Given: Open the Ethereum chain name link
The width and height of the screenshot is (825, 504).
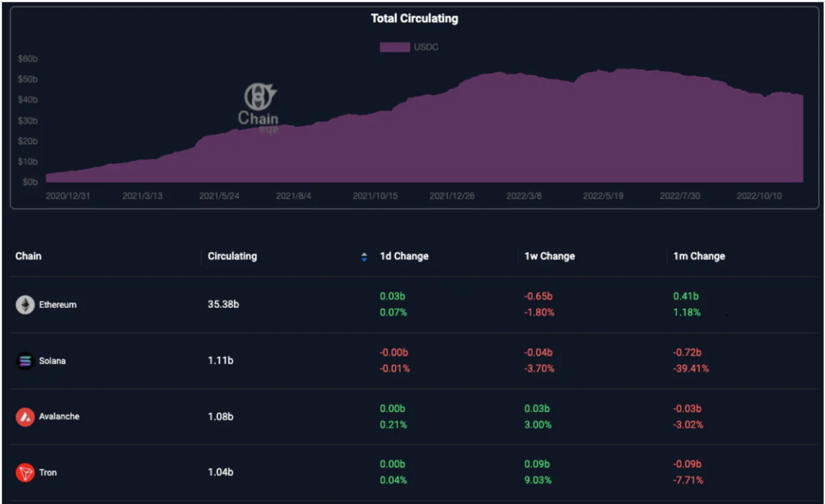Looking at the screenshot, I should click(x=58, y=304).
